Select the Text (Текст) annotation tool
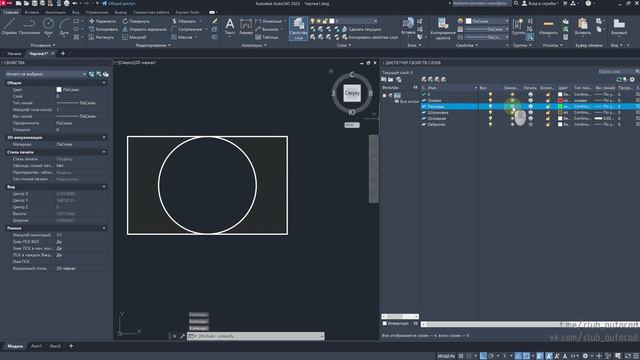 (x=230, y=27)
